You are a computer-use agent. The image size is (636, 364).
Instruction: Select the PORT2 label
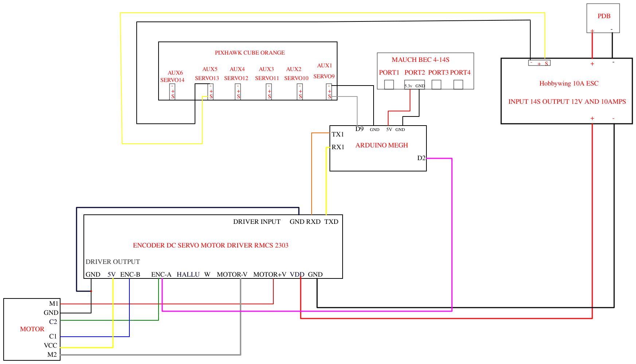(x=415, y=72)
